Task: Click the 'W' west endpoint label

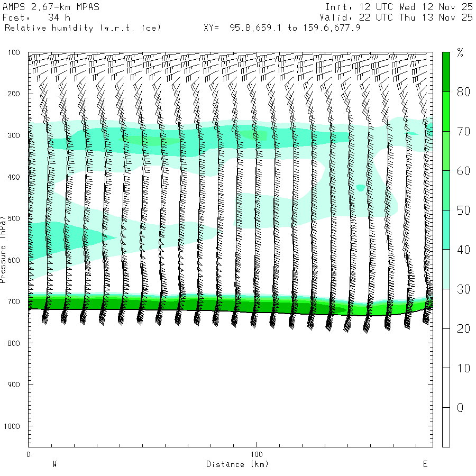Action: (x=54, y=464)
